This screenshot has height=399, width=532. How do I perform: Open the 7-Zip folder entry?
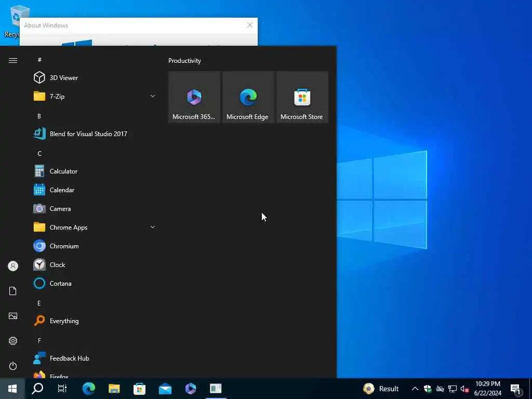[x=95, y=96]
